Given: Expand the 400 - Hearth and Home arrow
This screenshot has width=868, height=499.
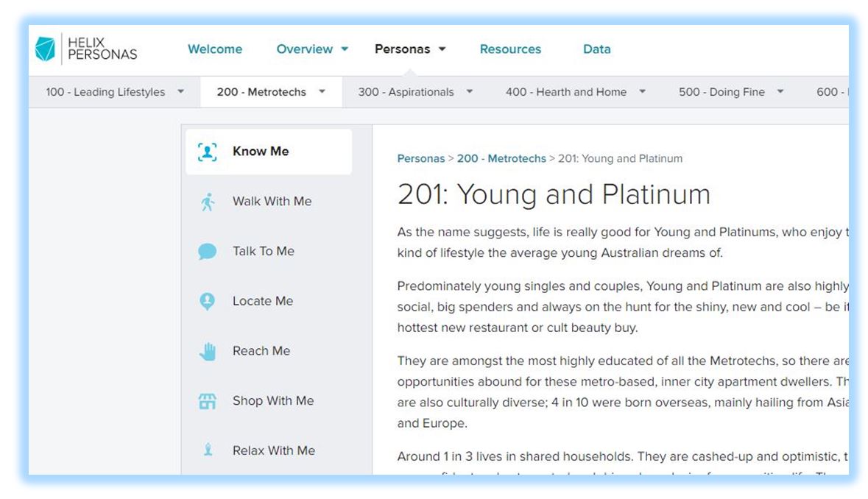Looking at the screenshot, I should 642,92.
